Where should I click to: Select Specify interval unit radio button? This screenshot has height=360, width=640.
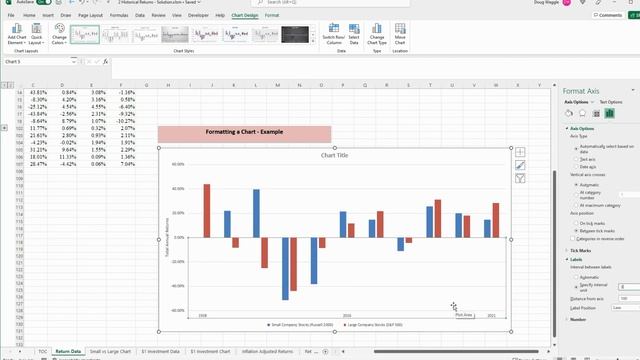point(576,287)
